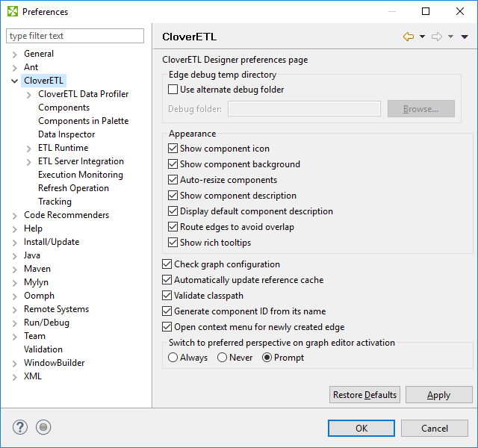The image size is (478, 448).
Task: Click the type filter text field
Action: click(x=75, y=36)
